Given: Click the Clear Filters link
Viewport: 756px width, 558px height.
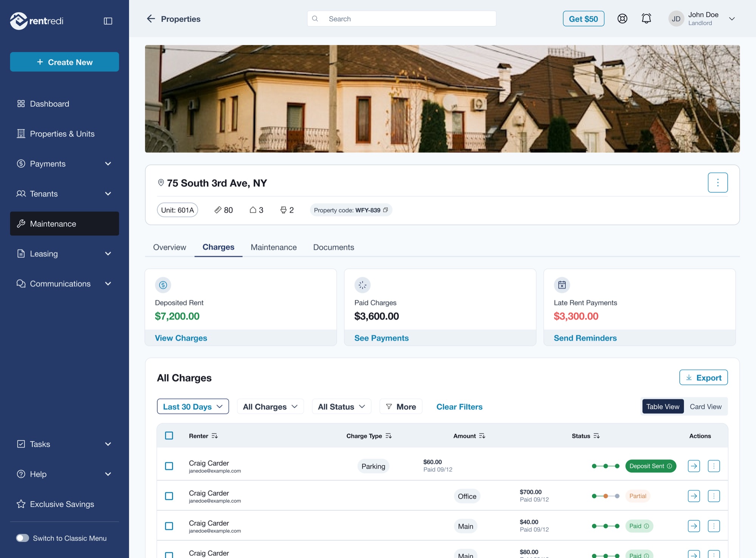Looking at the screenshot, I should coord(459,406).
